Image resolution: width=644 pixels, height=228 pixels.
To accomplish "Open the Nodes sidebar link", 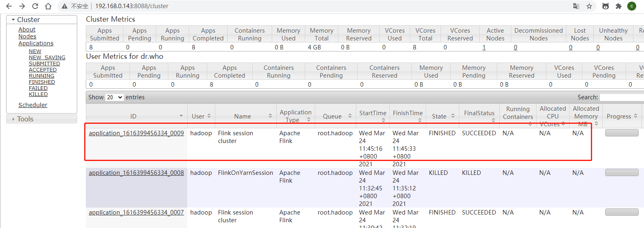I will point(27,36).
